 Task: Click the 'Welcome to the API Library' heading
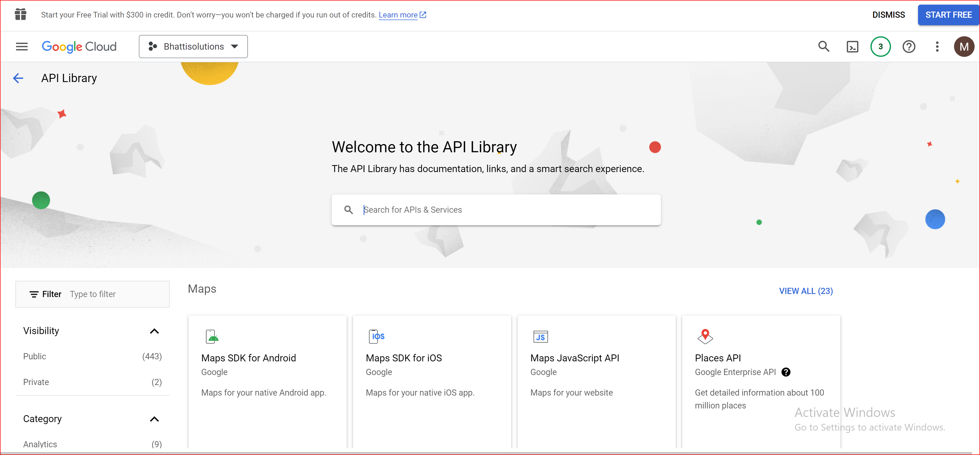424,147
